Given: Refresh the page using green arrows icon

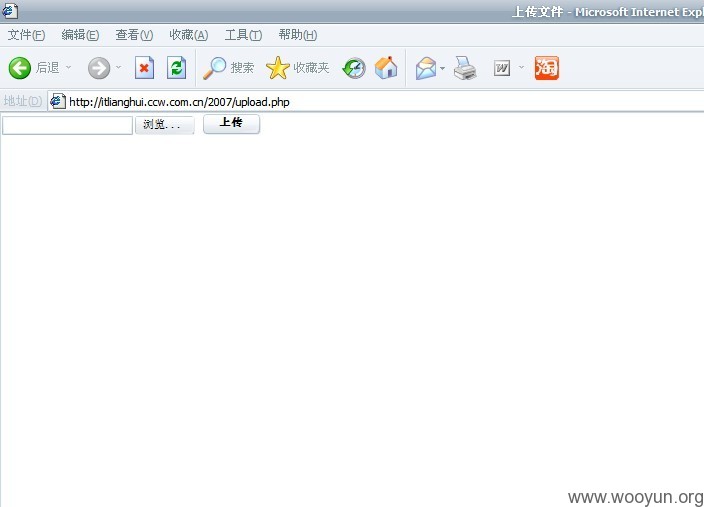Looking at the screenshot, I should (x=176, y=68).
